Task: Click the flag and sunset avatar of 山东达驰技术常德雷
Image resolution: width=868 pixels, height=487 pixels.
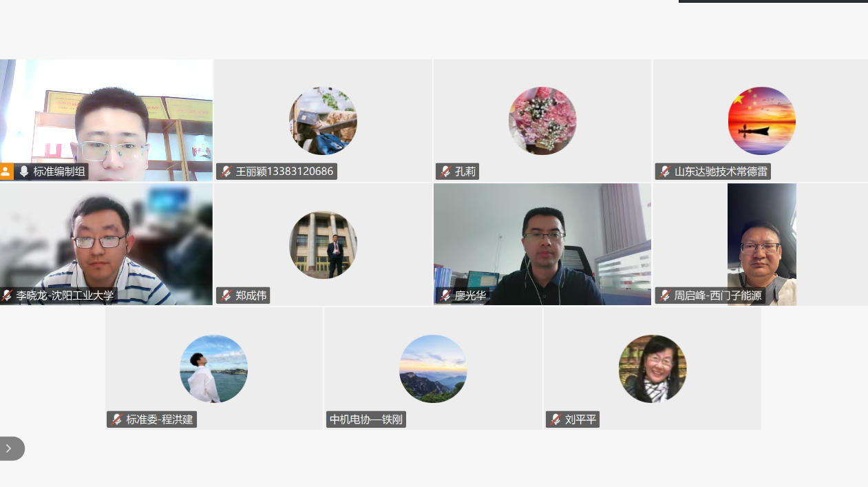Action: tap(761, 121)
